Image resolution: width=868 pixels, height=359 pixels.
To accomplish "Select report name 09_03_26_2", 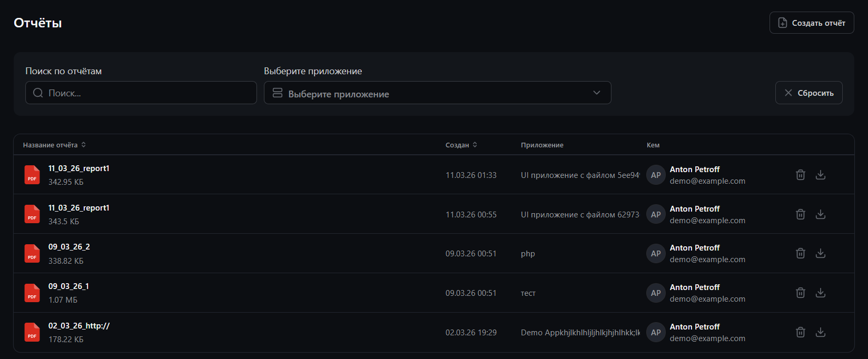I will pos(69,247).
